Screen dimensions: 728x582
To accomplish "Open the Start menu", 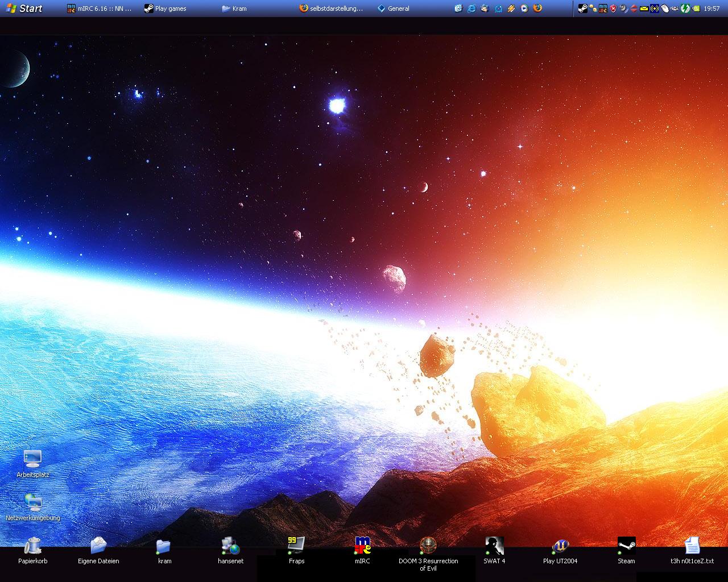I will click(24, 9).
